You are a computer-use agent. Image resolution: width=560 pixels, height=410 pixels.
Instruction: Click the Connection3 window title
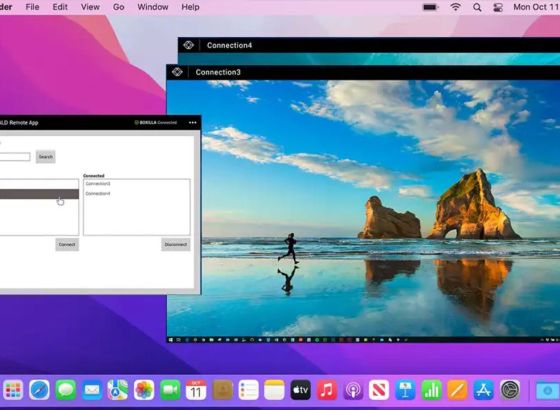218,72
